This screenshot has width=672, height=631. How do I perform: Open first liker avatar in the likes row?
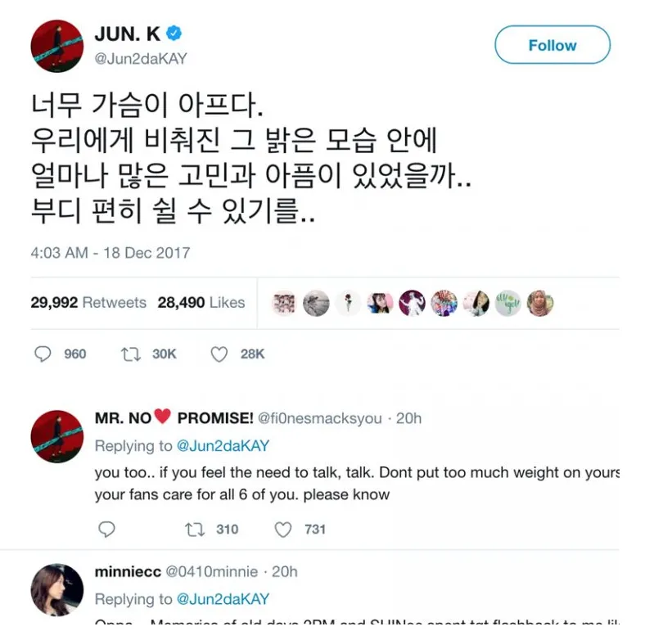pos(284,304)
